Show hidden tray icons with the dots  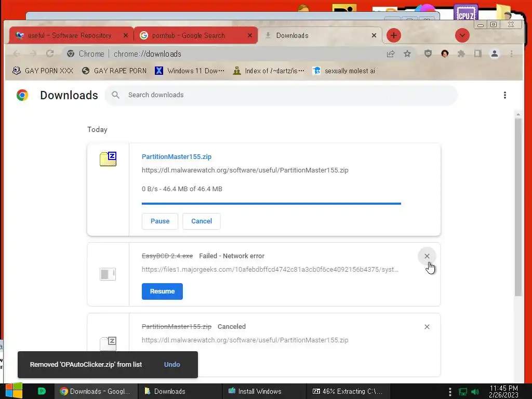pos(450,392)
